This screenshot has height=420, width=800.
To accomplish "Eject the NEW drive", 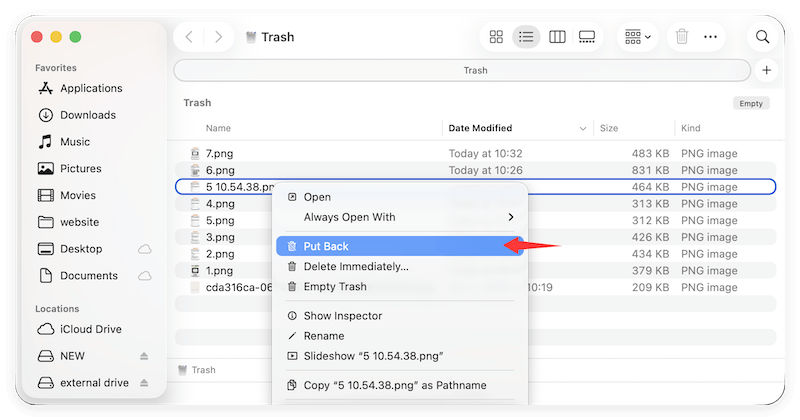I will click(144, 356).
